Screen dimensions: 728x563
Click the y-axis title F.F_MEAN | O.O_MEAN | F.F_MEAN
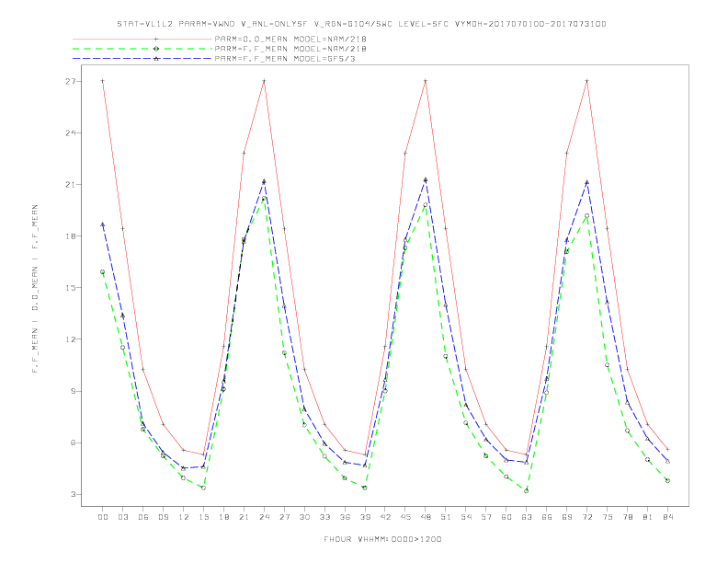tap(35, 289)
